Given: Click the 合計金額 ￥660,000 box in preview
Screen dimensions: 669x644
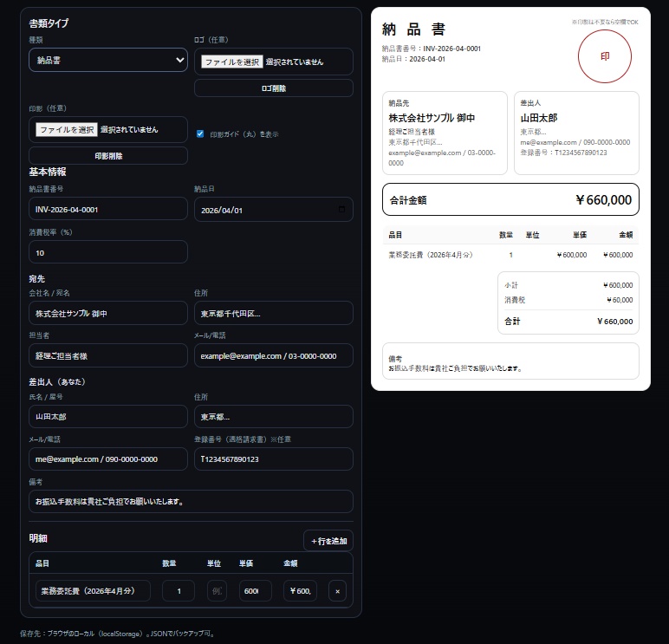Looking at the screenshot, I should tap(510, 199).
